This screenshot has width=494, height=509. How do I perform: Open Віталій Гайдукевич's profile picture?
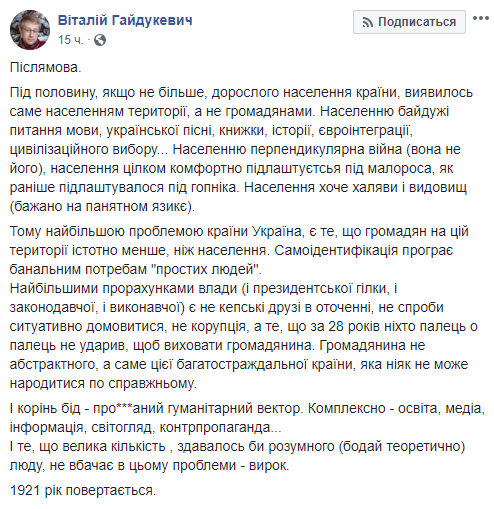[30, 30]
